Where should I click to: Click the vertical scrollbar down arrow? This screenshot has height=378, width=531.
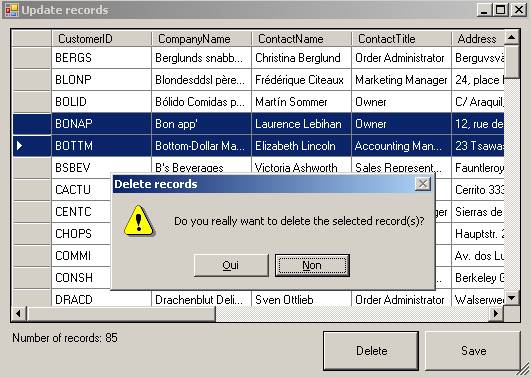pos(512,298)
